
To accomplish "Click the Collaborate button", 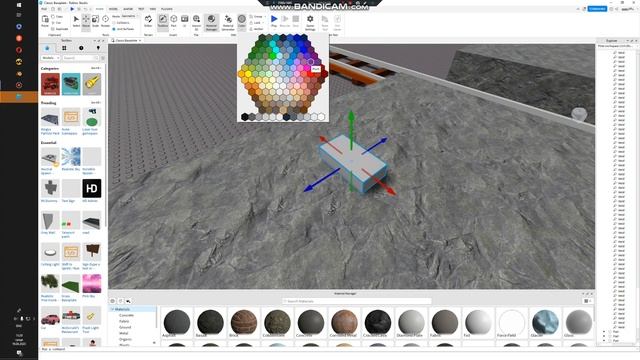I will pyautogui.click(x=597, y=9).
